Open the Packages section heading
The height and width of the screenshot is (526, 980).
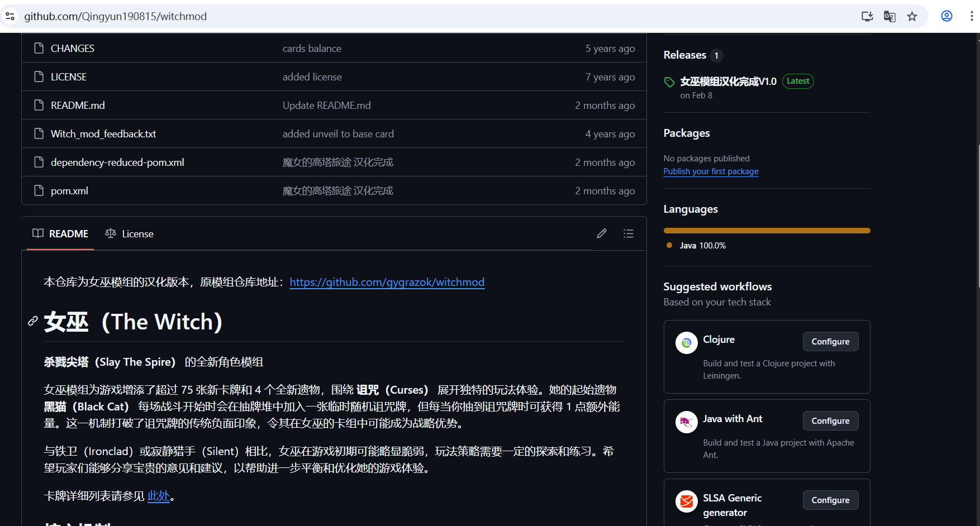tap(687, 133)
